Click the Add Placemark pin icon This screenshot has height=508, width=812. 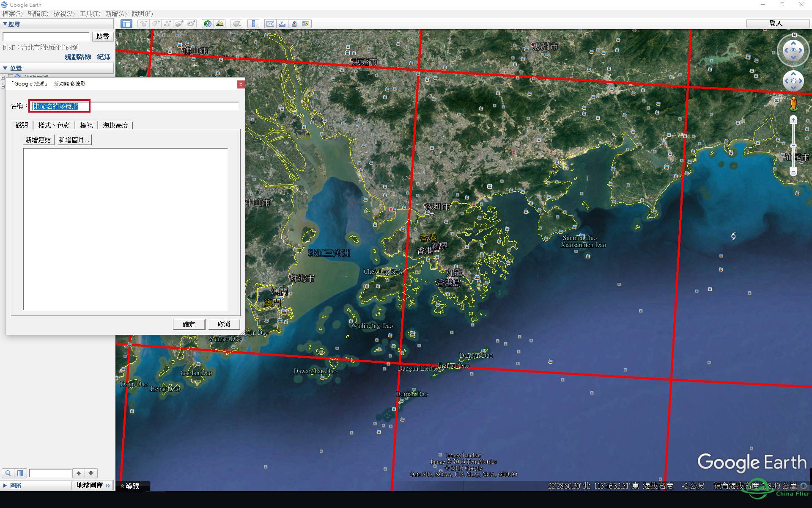coord(143,24)
